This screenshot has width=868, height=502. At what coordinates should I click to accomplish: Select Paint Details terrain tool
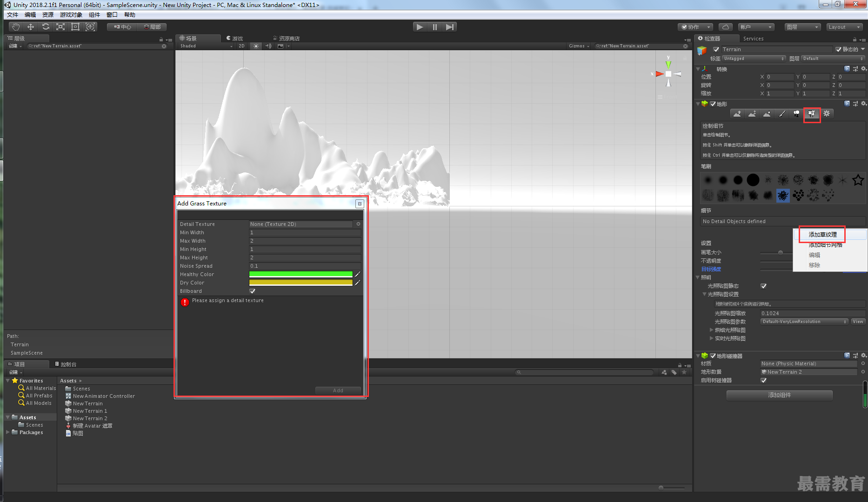(x=812, y=113)
